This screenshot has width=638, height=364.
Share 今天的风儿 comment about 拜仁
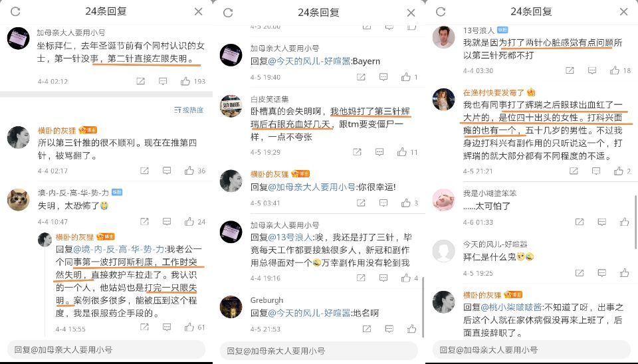[x=580, y=273]
